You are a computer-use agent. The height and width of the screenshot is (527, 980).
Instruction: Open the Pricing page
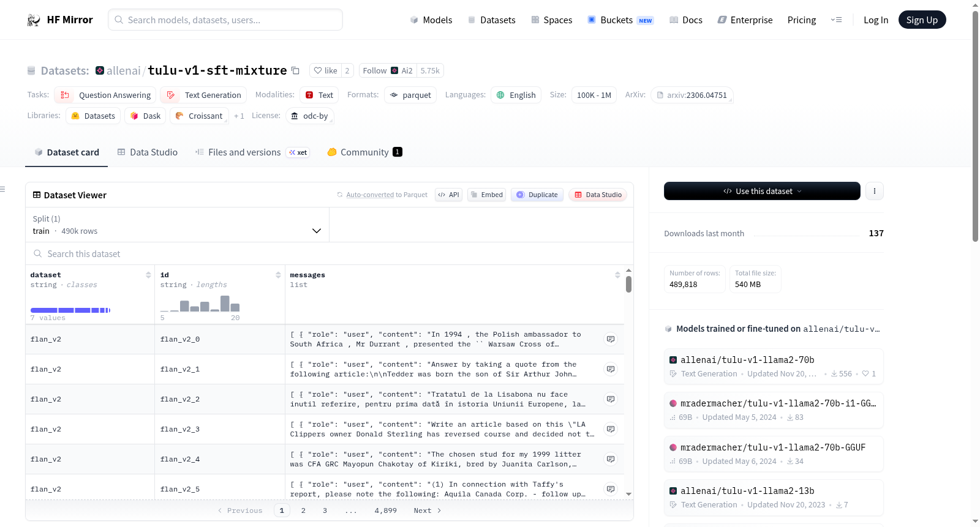(802, 20)
